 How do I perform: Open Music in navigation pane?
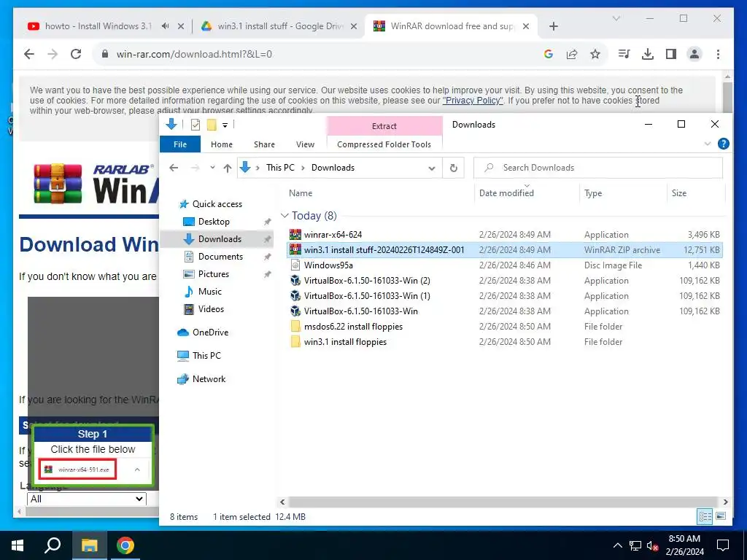[x=209, y=292]
